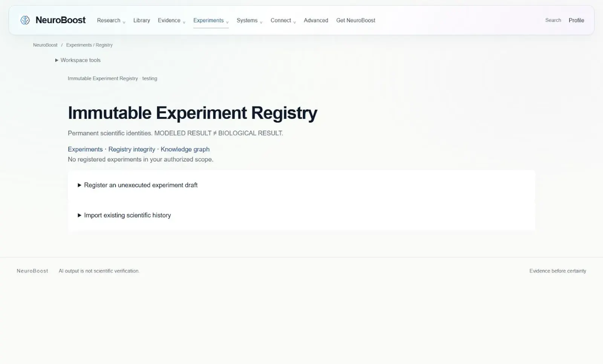Viewport: 603px width, 364px height.
Task: Click the footer NeuroBoost label
Action: point(32,271)
